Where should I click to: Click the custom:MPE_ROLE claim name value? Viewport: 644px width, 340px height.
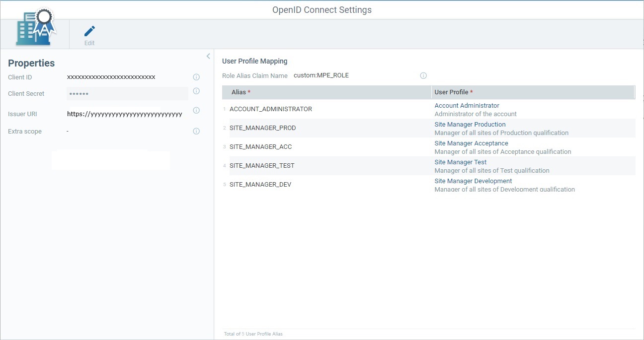point(321,75)
